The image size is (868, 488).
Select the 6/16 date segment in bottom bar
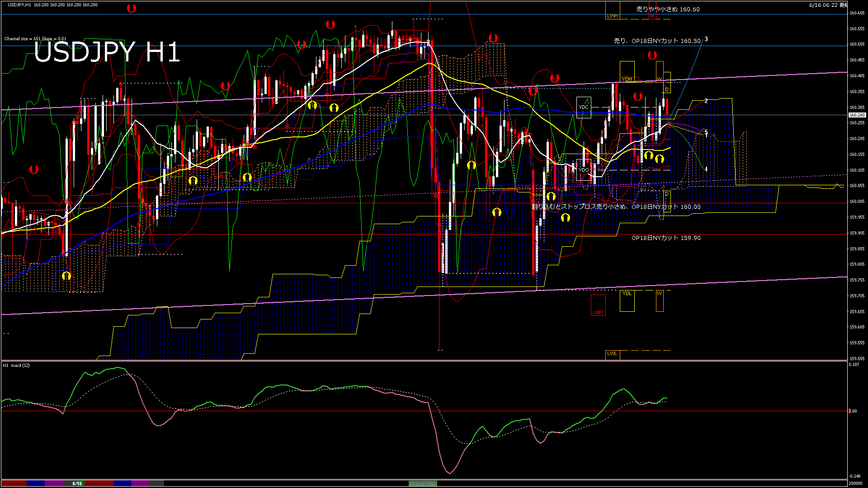tap(77, 483)
